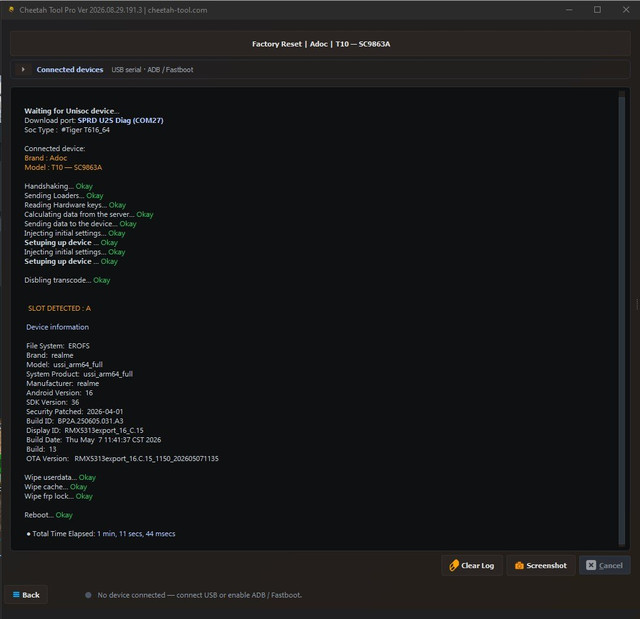Expand the Connected devices section arrow
The image size is (640, 619).
pyautogui.click(x=23, y=69)
